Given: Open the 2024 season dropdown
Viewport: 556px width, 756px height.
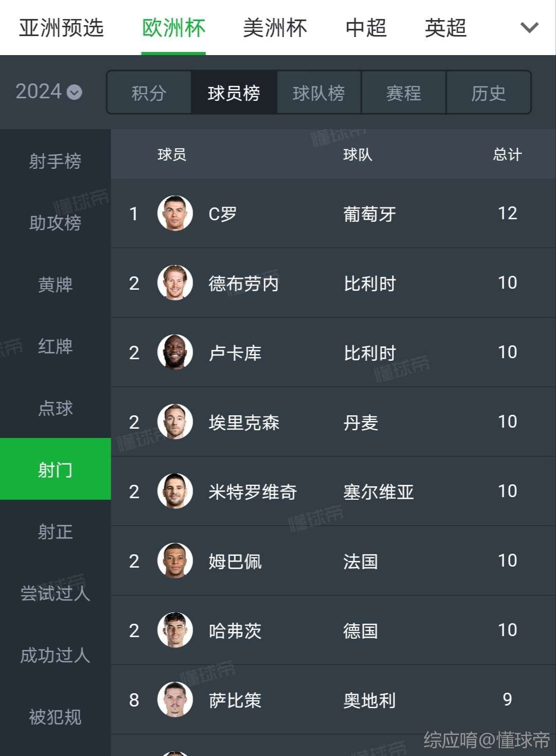Looking at the screenshot, I should coord(49,92).
